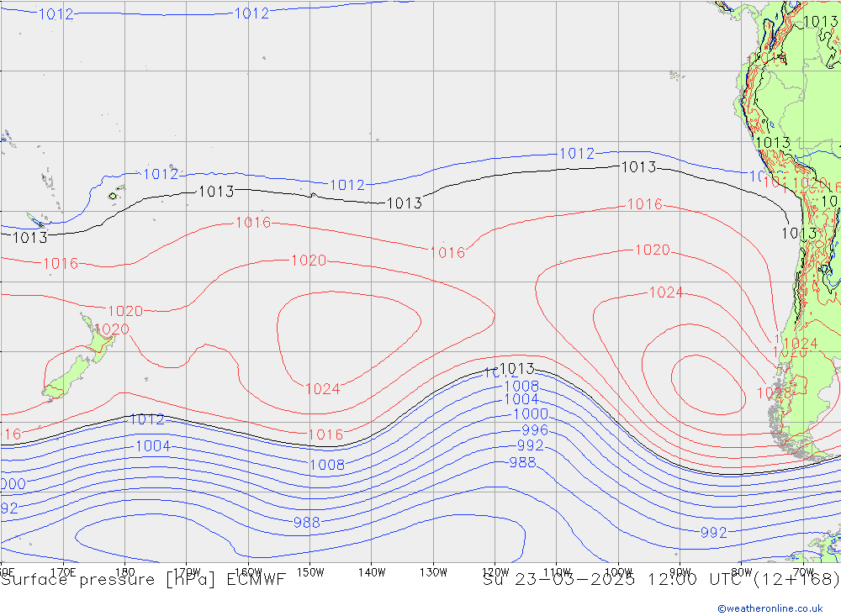Image resolution: width=841 pixels, height=616 pixels.
Task: Click the weatheronline.co.uk copyright link
Action: (x=770, y=608)
